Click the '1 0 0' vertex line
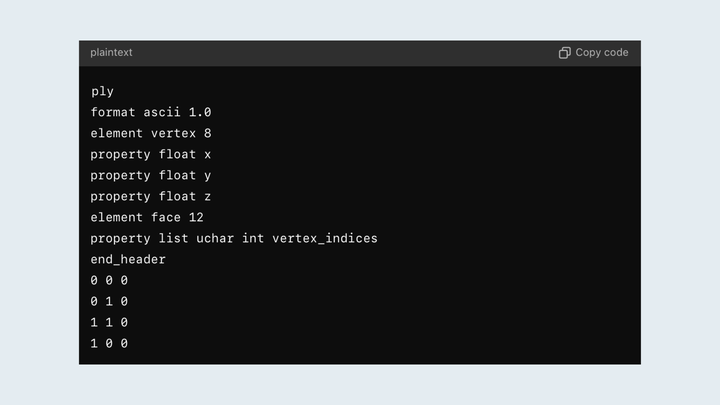The image size is (720, 405). pyautogui.click(x=109, y=344)
